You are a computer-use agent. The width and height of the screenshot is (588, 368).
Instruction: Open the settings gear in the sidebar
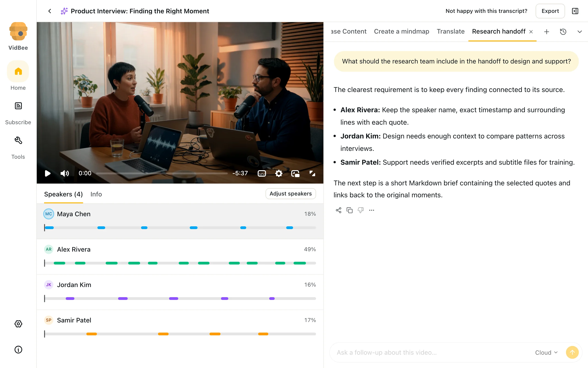18,324
